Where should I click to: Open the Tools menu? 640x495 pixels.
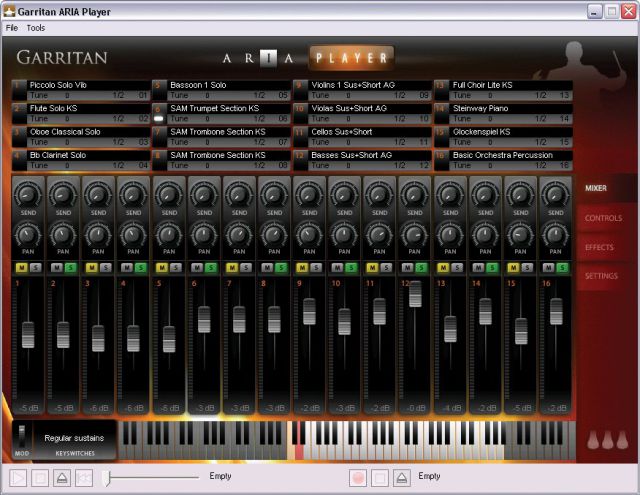[36, 28]
